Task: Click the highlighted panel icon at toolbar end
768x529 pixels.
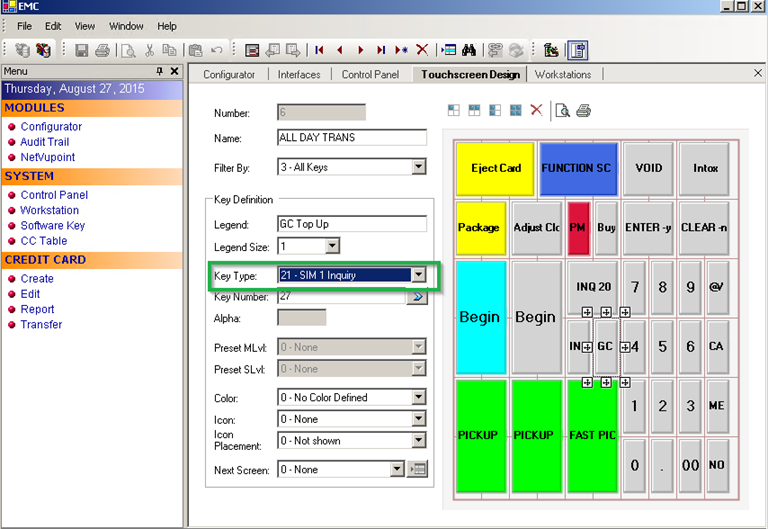Action: pyautogui.click(x=577, y=50)
